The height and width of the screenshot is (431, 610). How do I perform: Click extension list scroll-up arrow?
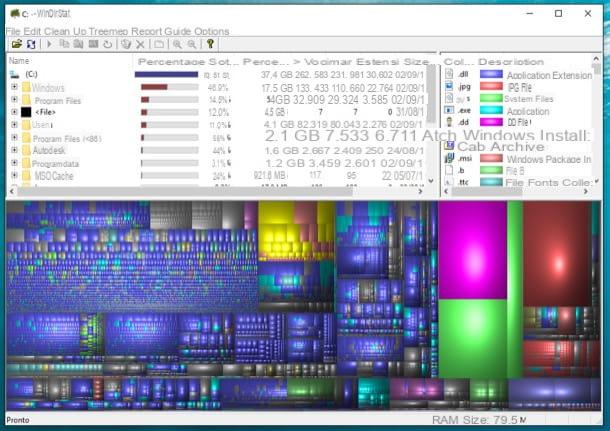(x=596, y=59)
